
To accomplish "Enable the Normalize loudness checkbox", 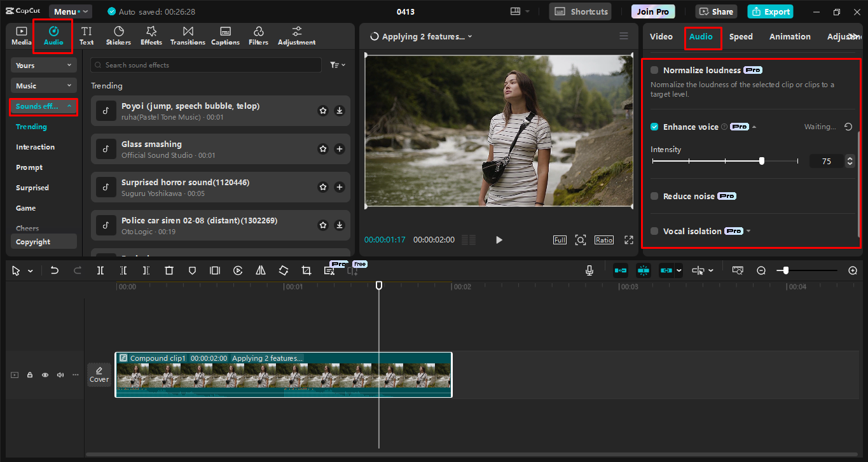I will (654, 70).
